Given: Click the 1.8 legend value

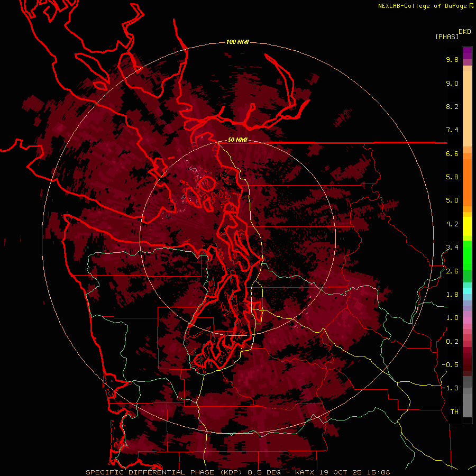Looking at the screenshot, I should tap(452, 295).
